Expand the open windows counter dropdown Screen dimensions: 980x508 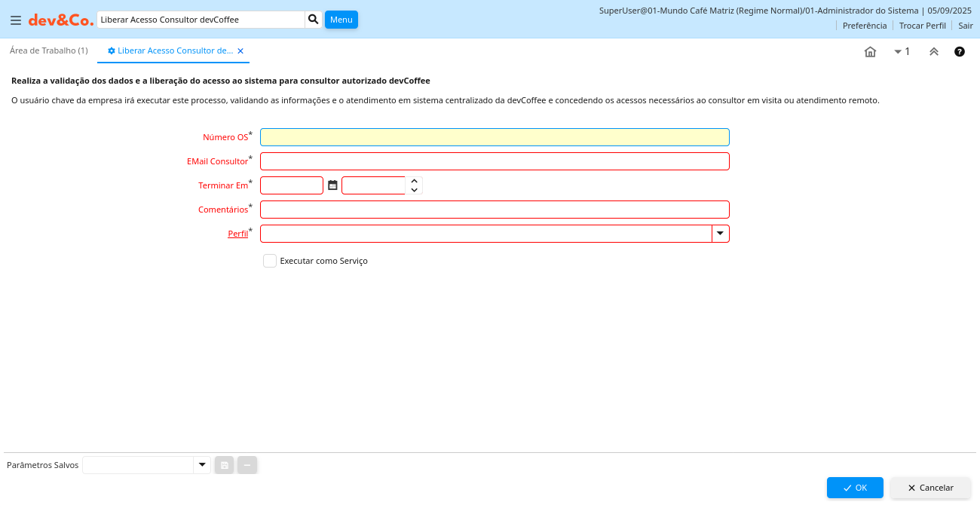click(x=902, y=51)
